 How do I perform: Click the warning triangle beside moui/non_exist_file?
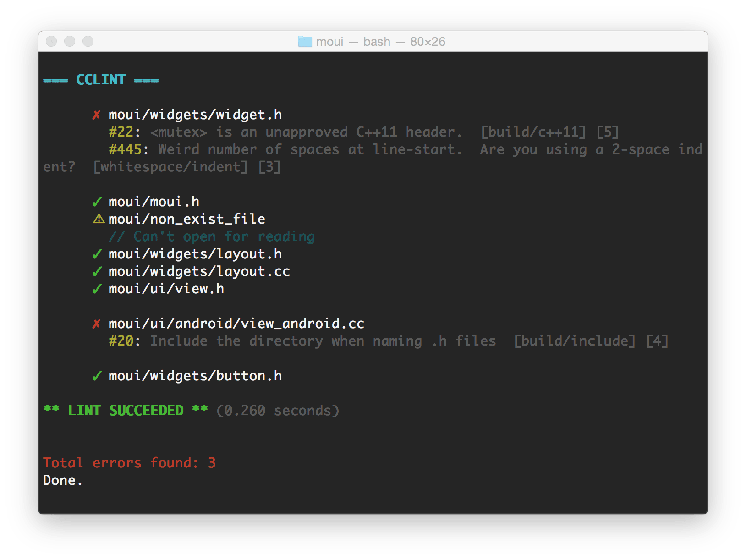point(99,219)
